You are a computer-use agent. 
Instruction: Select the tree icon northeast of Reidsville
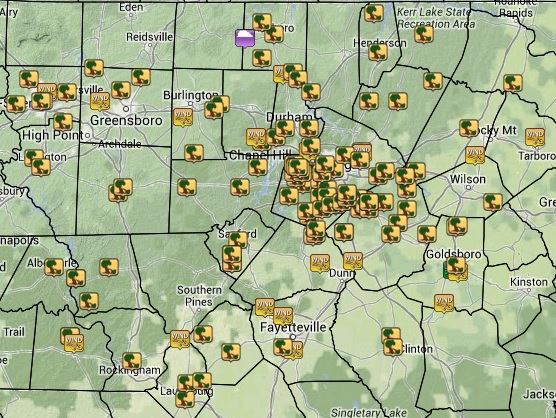(262, 22)
